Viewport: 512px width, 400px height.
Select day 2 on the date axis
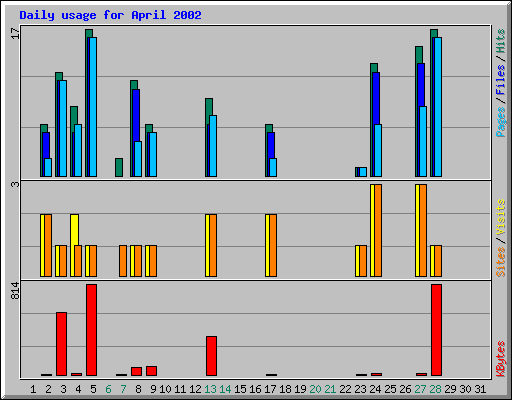point(48,389)
